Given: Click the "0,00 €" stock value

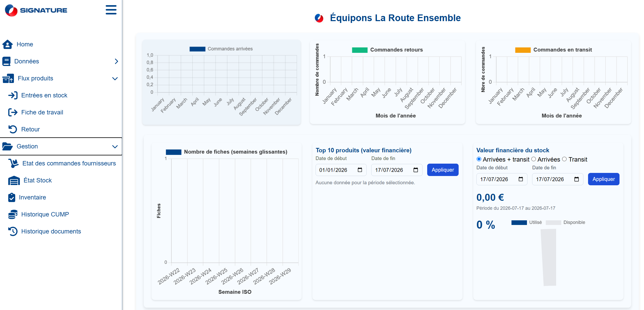Looking at the screenshot, I should (490, 197).
